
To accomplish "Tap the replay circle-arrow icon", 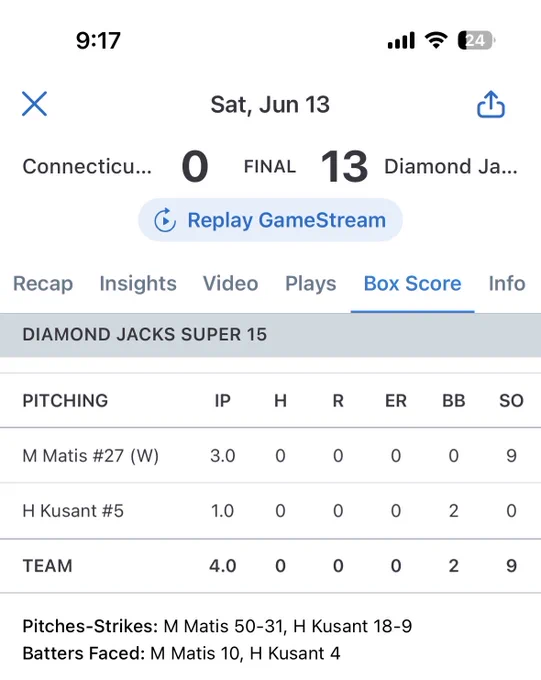I will (x=165, y=220).
